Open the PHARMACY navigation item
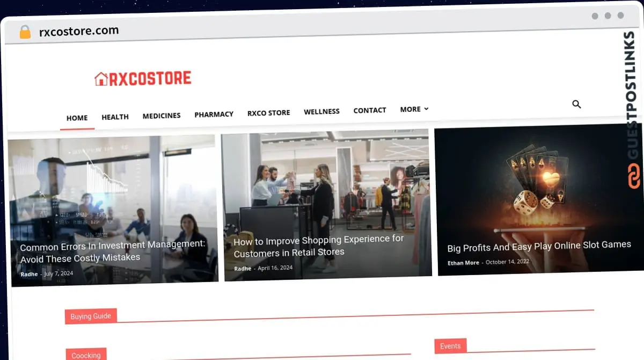Image resolution: width=644 pixels, height=360 pixels. pos(214,114)
